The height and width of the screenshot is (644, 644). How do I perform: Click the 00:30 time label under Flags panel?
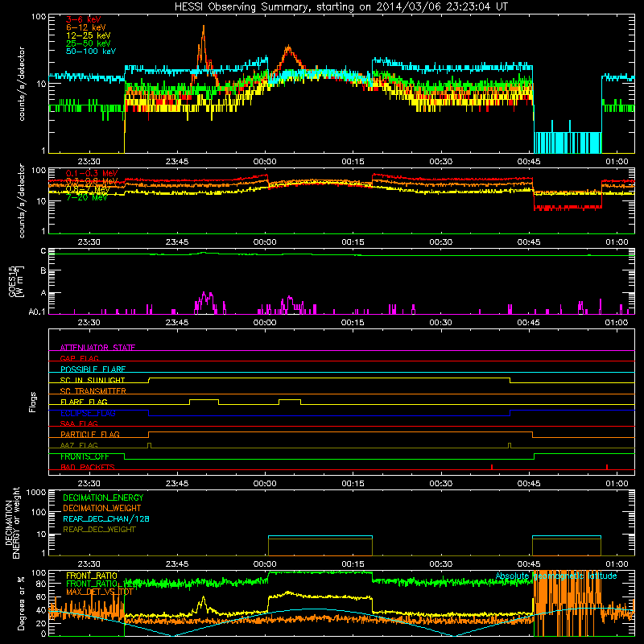(x=440, y=484)
